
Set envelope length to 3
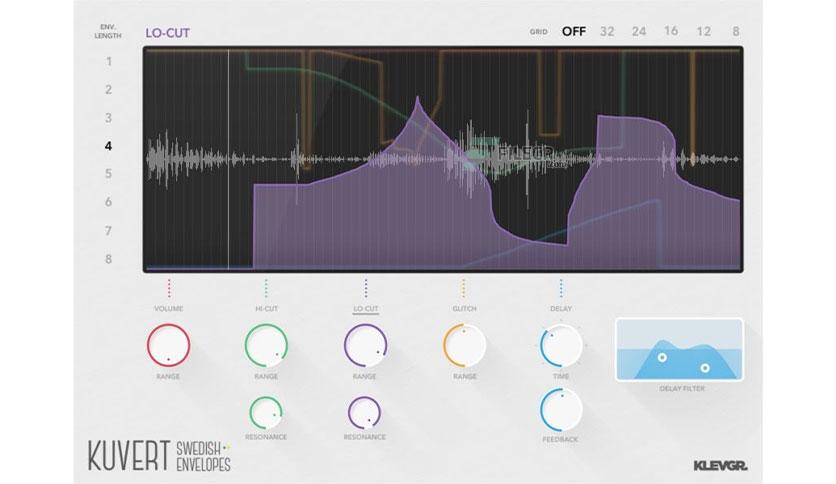coord(109,118)
